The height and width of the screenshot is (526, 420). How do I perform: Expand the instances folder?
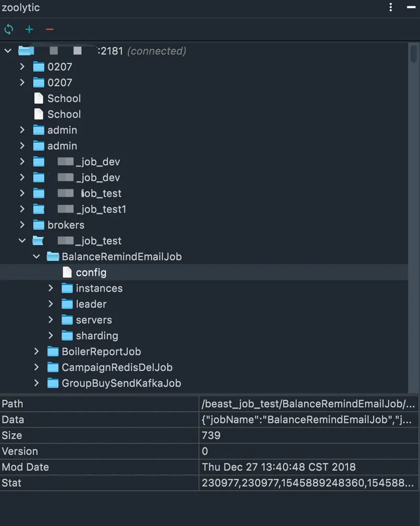click(x=51, y=288)
